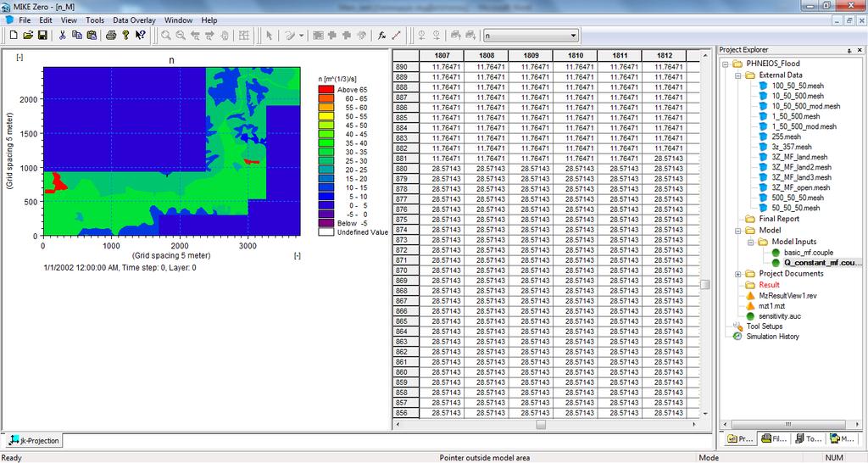Viewport: 868px width, 463px height.
Task: Click the Tool Setups icon
Action: click(738, 326)
